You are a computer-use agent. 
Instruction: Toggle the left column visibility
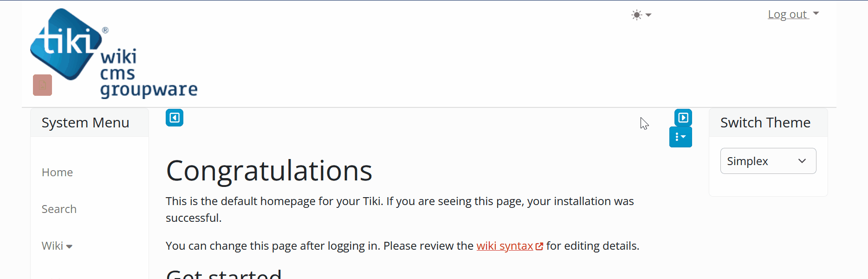175,118
